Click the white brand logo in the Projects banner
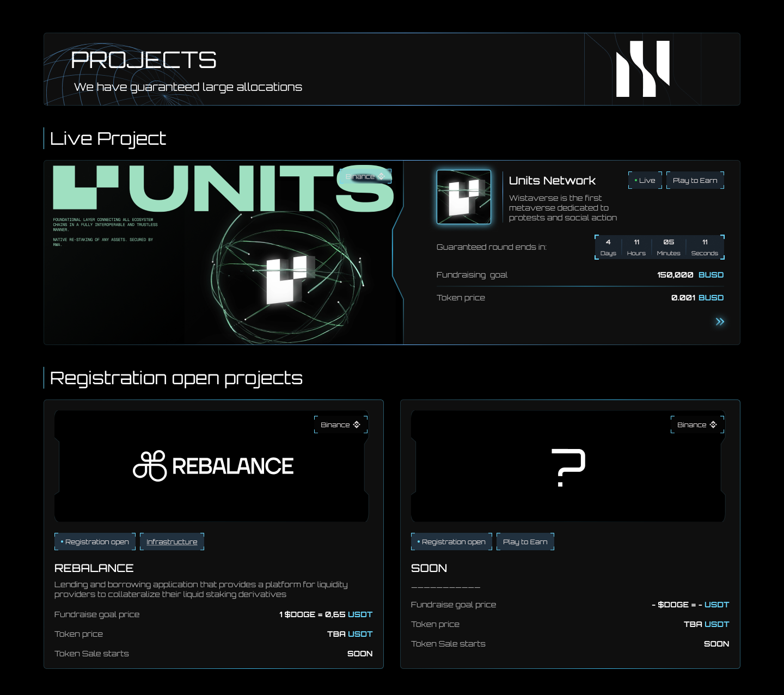784x695 pixels. [642, 69]
